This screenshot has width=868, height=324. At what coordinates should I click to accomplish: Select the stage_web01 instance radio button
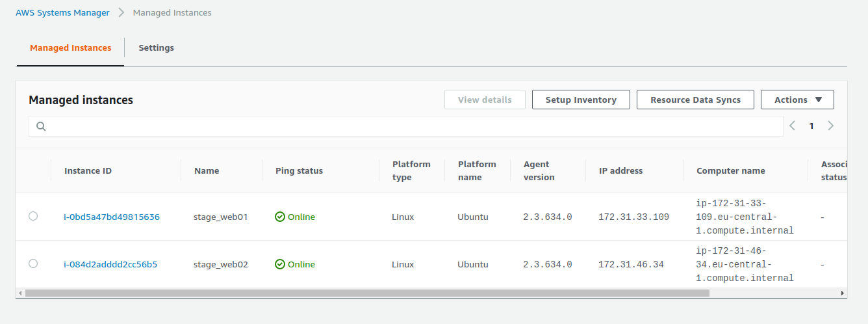click(33, 216)
